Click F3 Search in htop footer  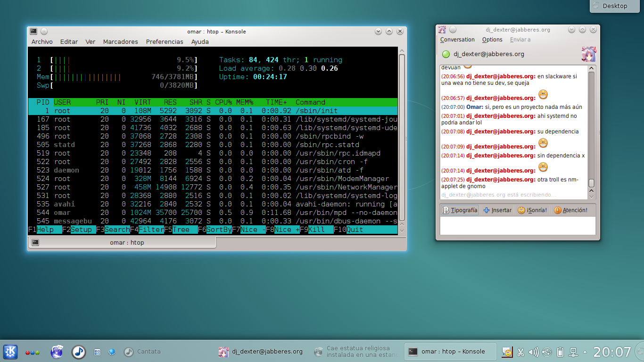pyautogui.click(x=113, y=230)
